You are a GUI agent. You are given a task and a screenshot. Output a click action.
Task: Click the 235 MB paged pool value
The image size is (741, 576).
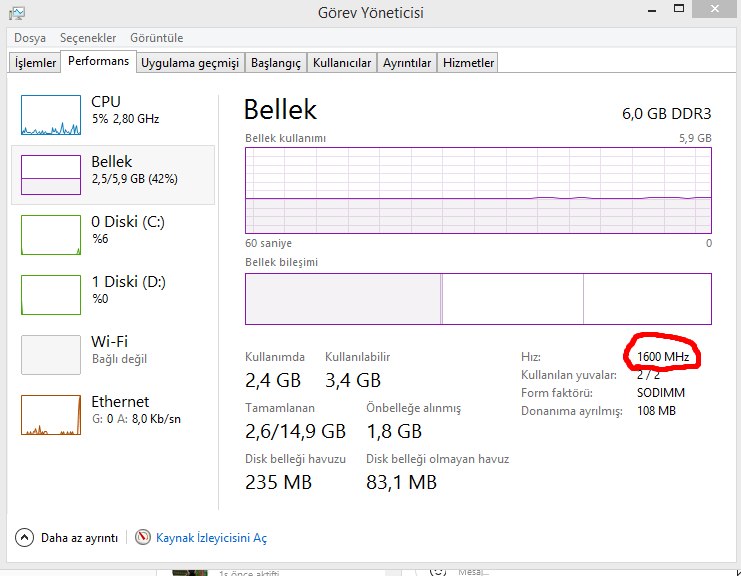(278, 482)
